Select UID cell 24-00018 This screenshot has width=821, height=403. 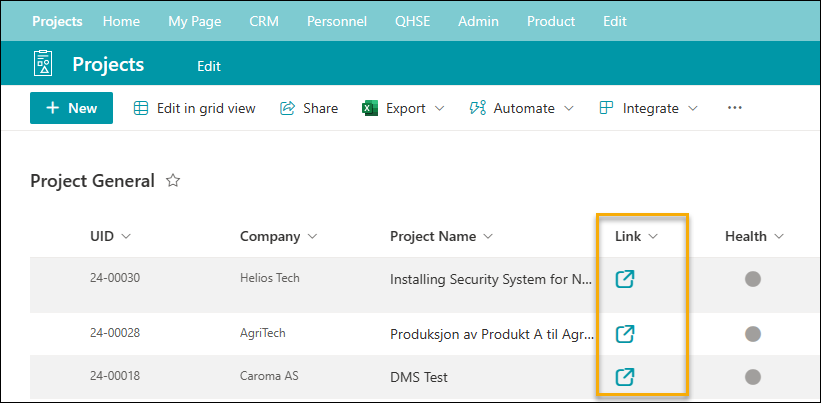click(x=115, y=376)
